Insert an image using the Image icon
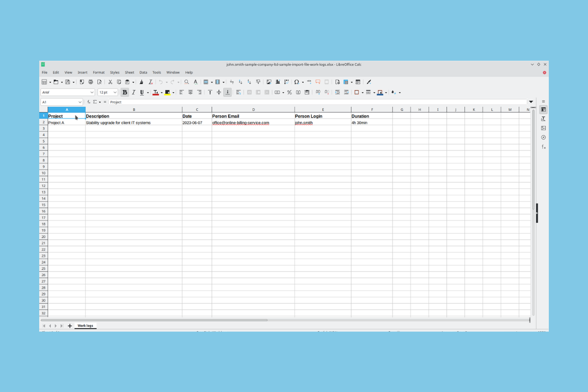 point(269,82)
